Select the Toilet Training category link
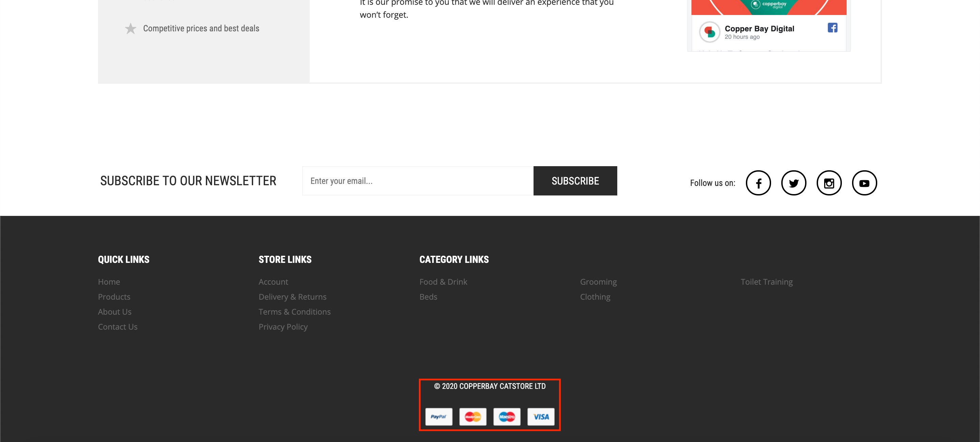The width and height of the screenshot is (980, 442). pos(766,282)
